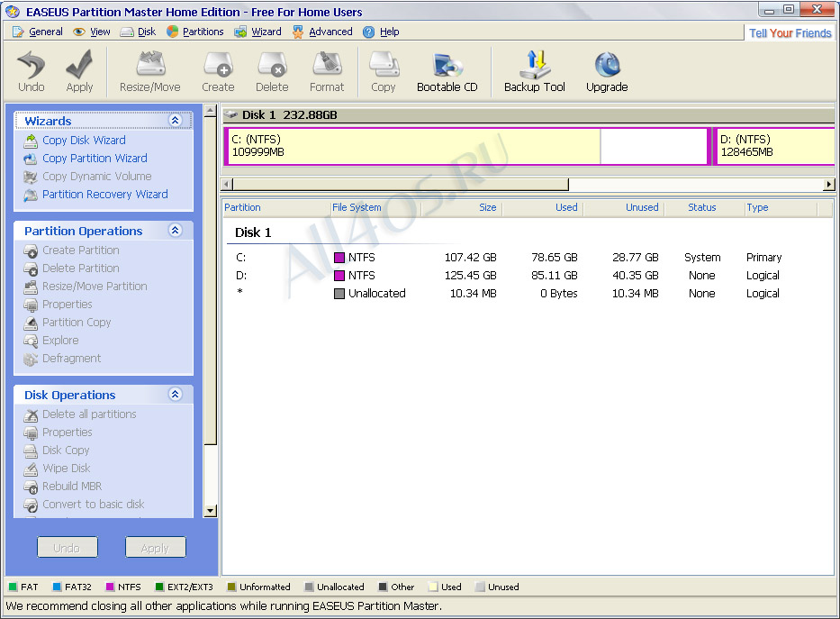Click the NTFS color swatch for D:

(339, 276)
